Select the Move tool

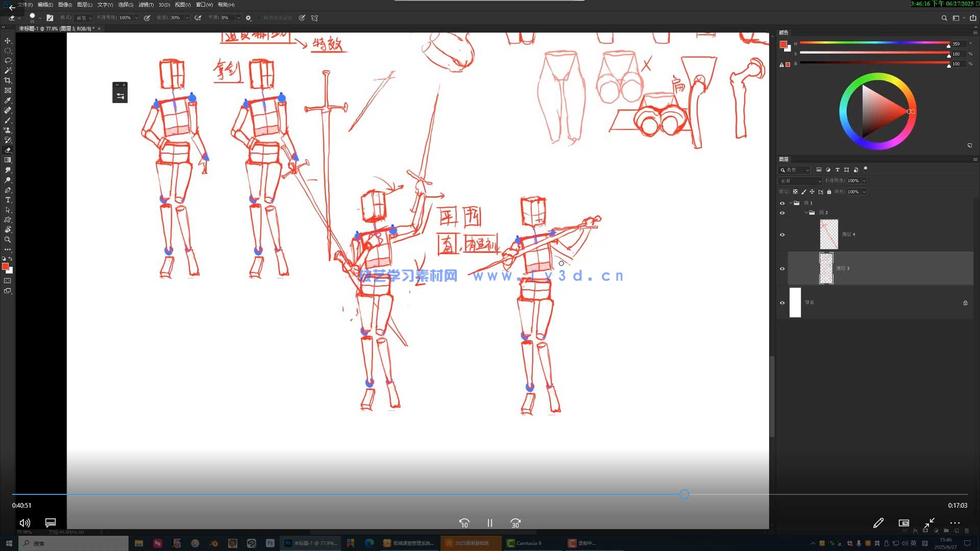8,41
